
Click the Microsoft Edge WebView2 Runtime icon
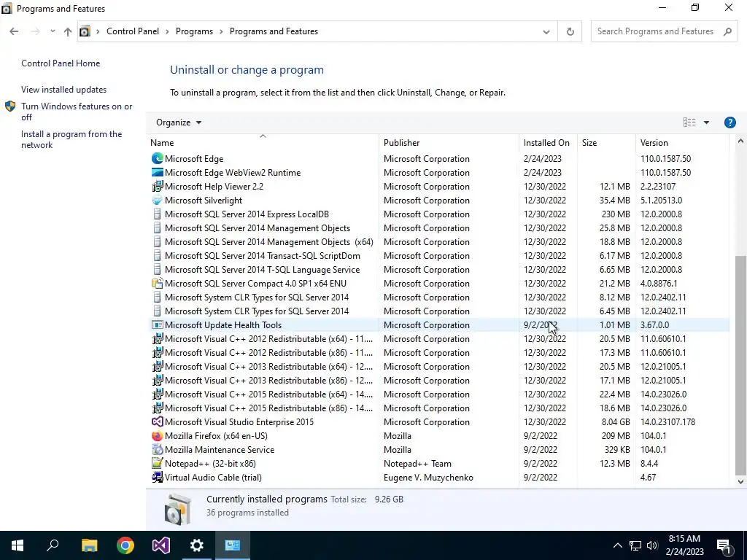coord(158,172)
